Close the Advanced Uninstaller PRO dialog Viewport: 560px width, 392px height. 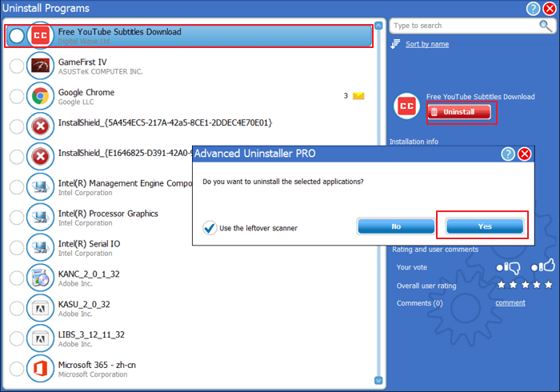(524, 154)
